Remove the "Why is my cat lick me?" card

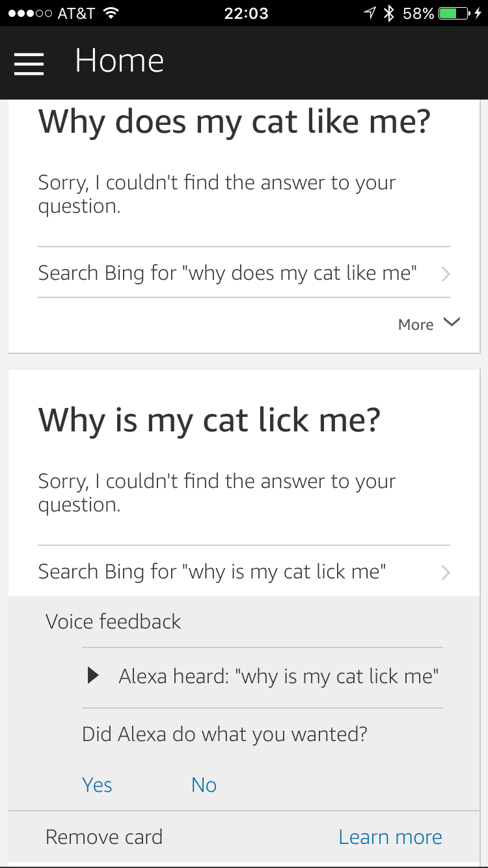[104, 837]
